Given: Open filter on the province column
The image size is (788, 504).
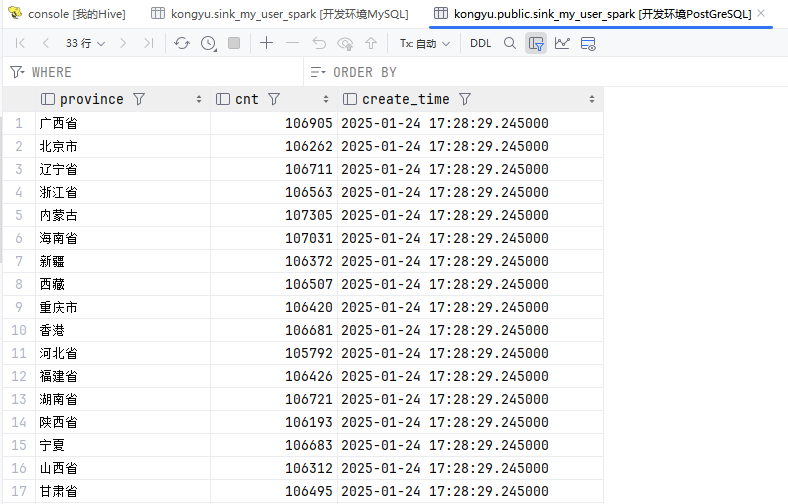Looking at the screenshot, I should 139,99.
